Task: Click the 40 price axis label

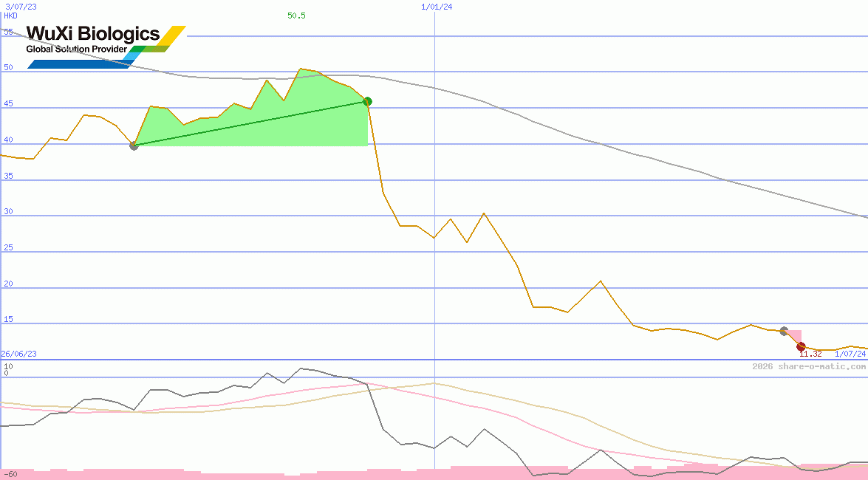Action: tap(8, 140)
